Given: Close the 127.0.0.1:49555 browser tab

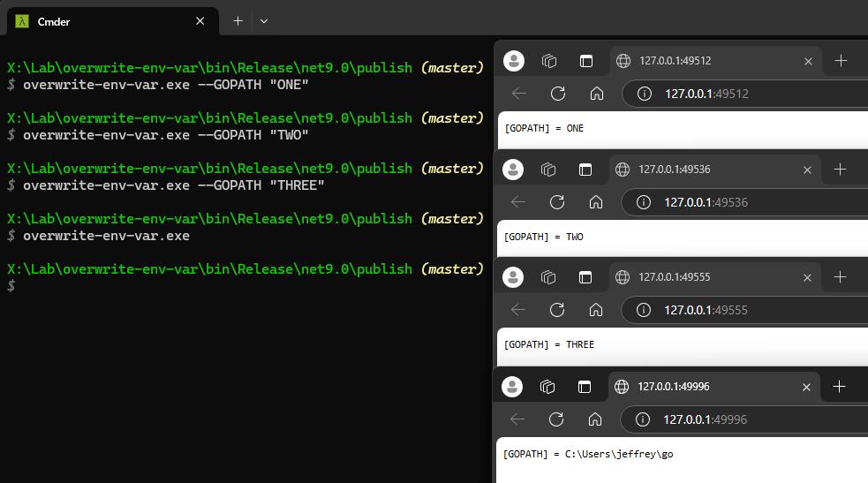Looking at the screenshot, I should coord(807,277).
